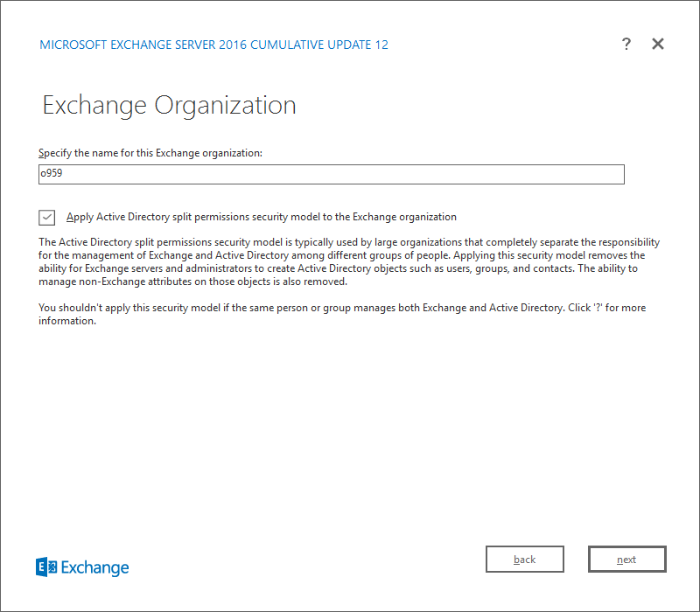
Task: Toggle the Active Directory split permissions checkbox
Action: click(47, 217)
